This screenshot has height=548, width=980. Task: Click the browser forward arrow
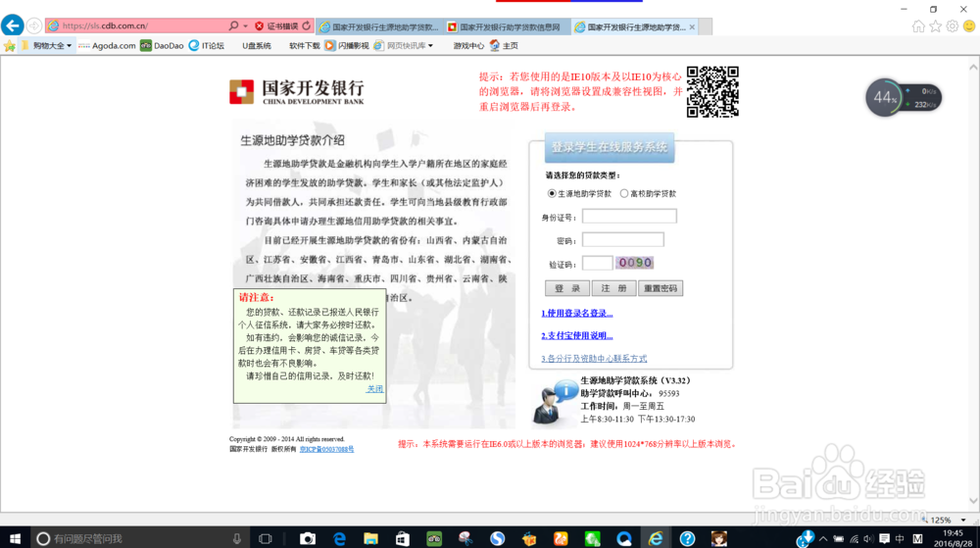point(34,26)
